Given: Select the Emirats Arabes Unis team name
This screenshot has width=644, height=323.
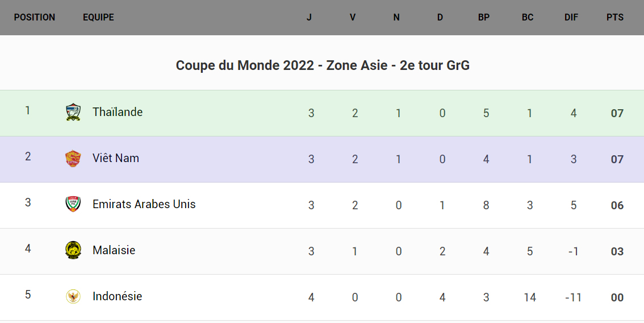Looking at the screenshot, I should (144, 204).
